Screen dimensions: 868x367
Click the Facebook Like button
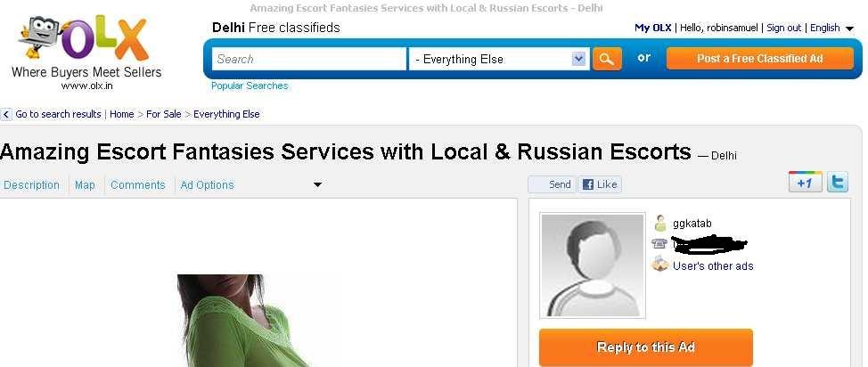pyautogui.click(x=600, y=184)
